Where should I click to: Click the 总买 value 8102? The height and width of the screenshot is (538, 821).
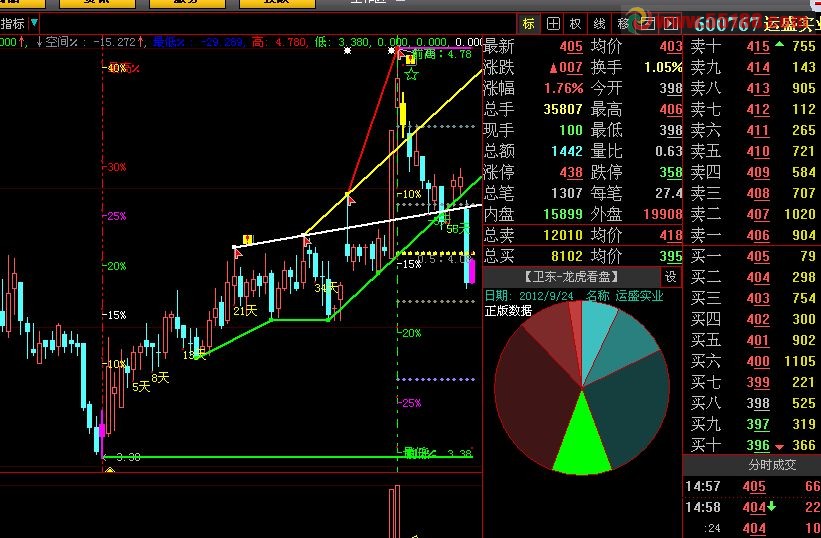coord(567,256)
